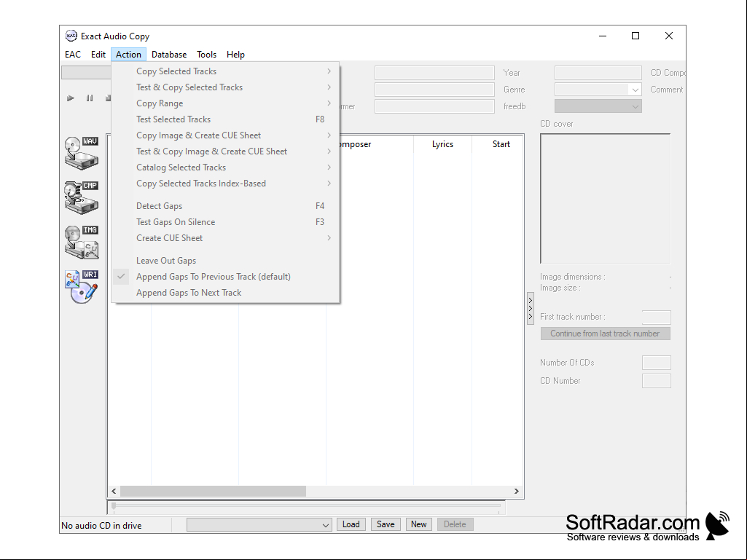Expand Copy Selected Tracks submenu
The width and height of the screenshot is (747, 560).
click(225, 71)
